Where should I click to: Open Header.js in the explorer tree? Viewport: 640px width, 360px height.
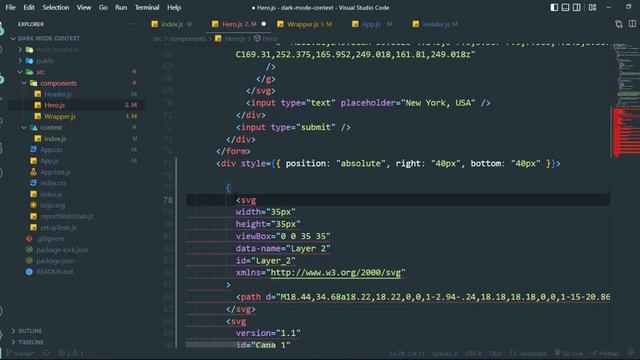point(58,94)
